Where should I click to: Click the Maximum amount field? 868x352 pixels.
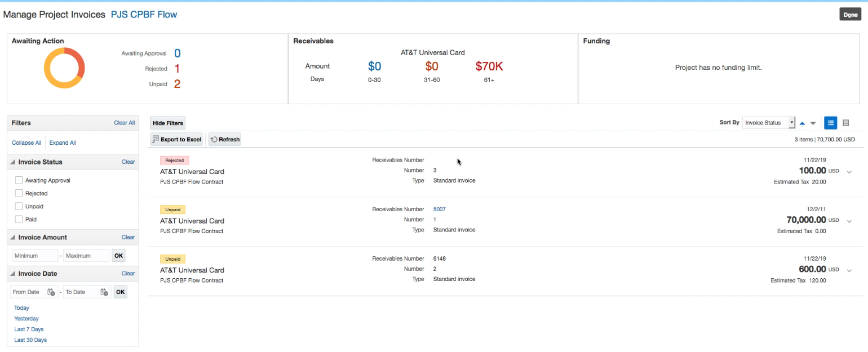coord(86,256)
